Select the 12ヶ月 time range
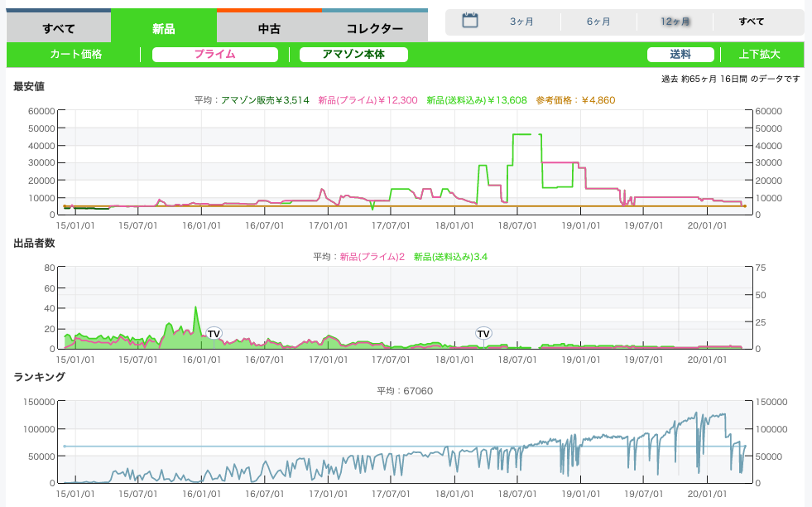This screenshot has height=507, width=812. [675, 22]
